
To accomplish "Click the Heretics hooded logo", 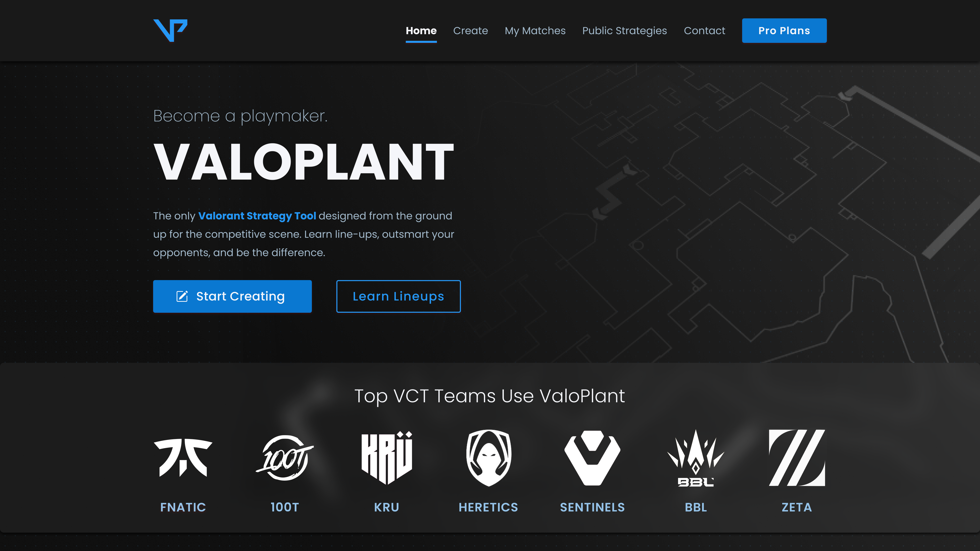I will pos(488,457).
